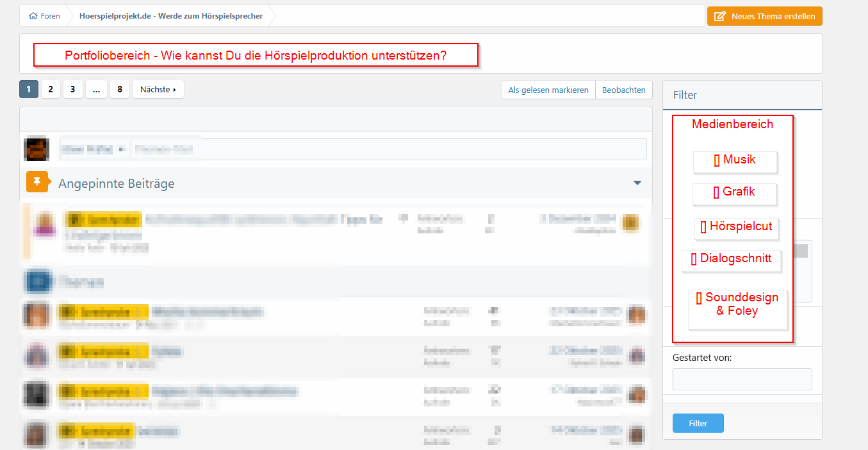The image size is (868, 450).
Task: Jump to page 8 of threads
Action: click(119, 90)
